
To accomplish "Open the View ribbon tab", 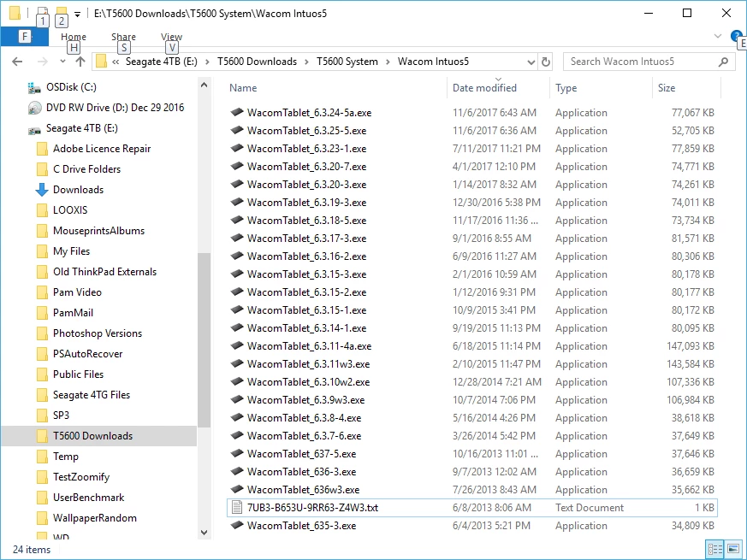I will pyautogui.click(x=171, y=37).
